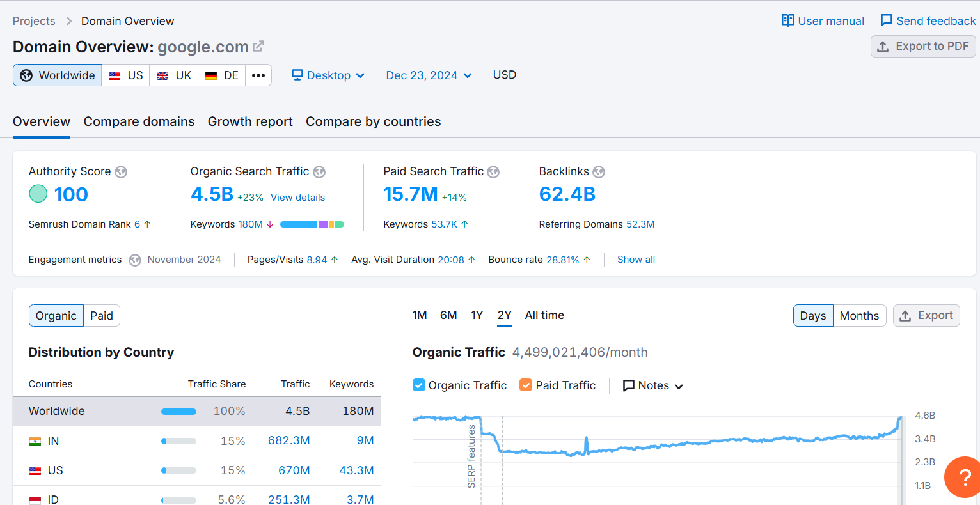The width and height of the screenshot is (980, 505).
Task: Uncheck the Organic Traffic checkbox
Action: point(419,385)
